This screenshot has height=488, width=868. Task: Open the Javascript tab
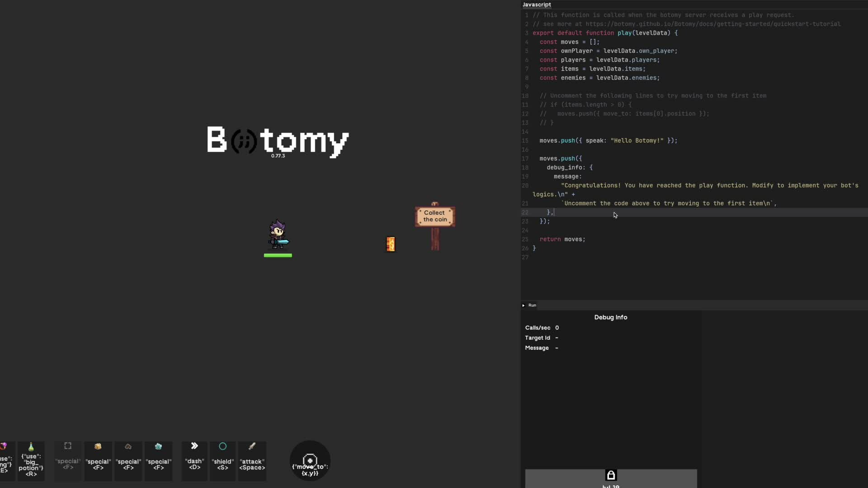click(537, 5)
